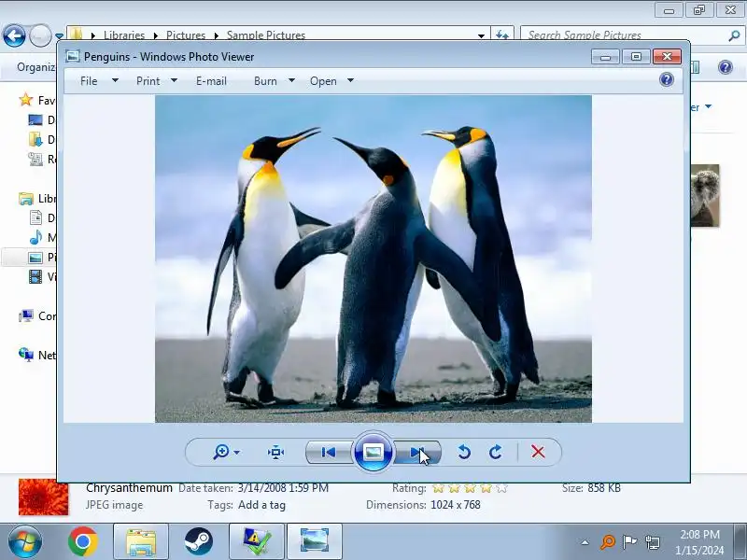Click the Koala thumbnail in Explorer

pyautogui.click(x=705, y=196)
